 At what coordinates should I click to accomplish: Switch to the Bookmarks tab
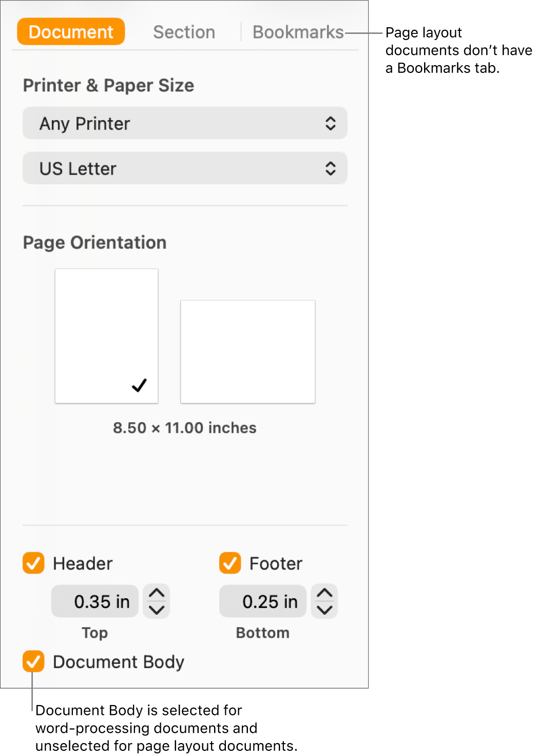[298, 32]
